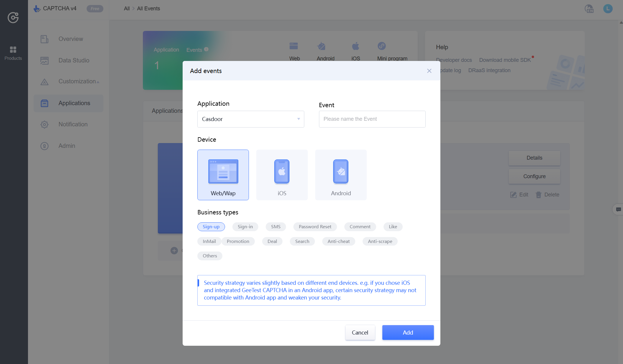Select the SMS business type
Image resolution: width=623 pixels, height=364 pixels.
[x=275, y=226]
